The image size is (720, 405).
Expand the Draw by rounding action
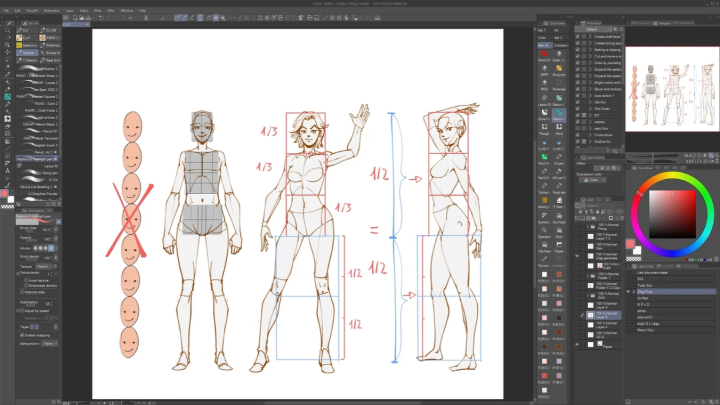click(x=590, y=63)
